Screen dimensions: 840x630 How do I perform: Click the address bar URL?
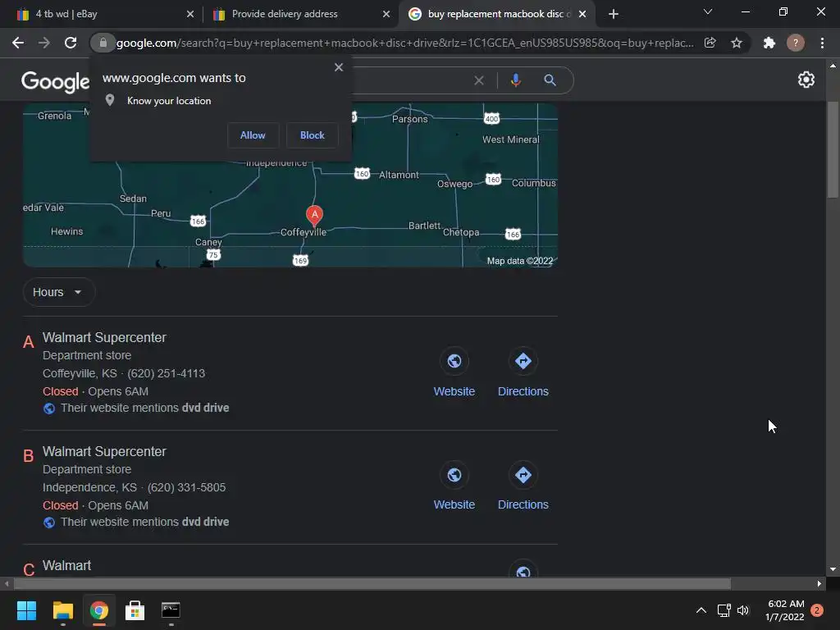point(404,43)
